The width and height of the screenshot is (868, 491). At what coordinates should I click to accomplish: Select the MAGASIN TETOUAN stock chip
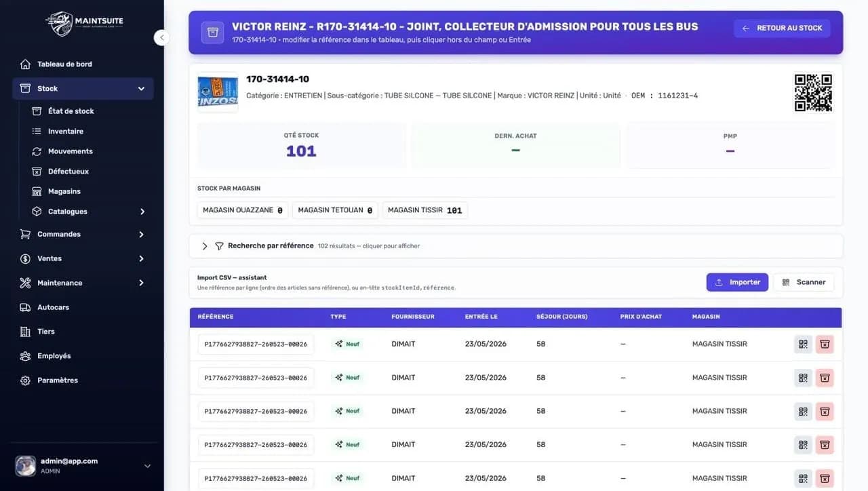(335, 210)
